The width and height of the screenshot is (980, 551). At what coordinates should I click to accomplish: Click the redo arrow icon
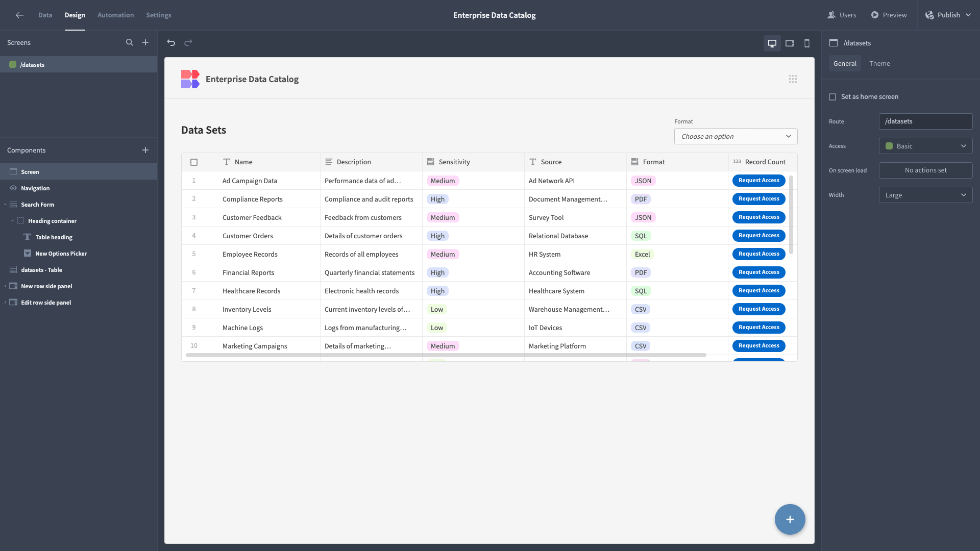[188, 43]
